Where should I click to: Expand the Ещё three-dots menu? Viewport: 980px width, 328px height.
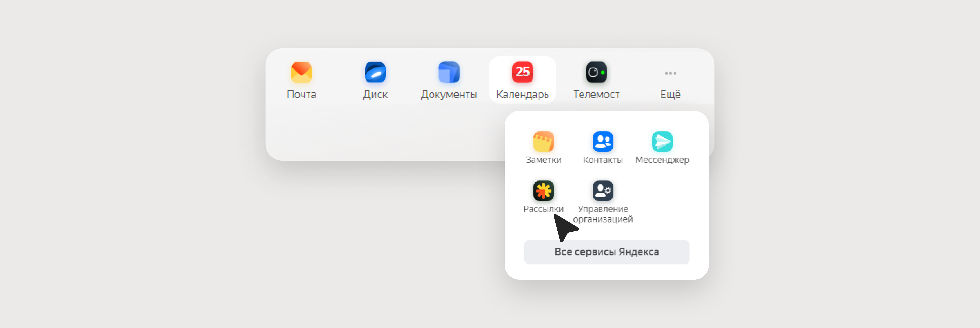point(670,73)
